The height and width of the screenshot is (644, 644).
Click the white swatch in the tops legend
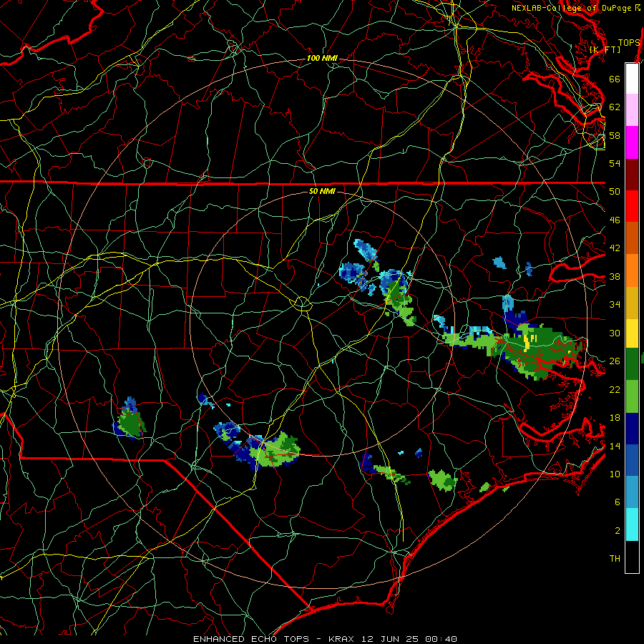(x=632, y=79)
